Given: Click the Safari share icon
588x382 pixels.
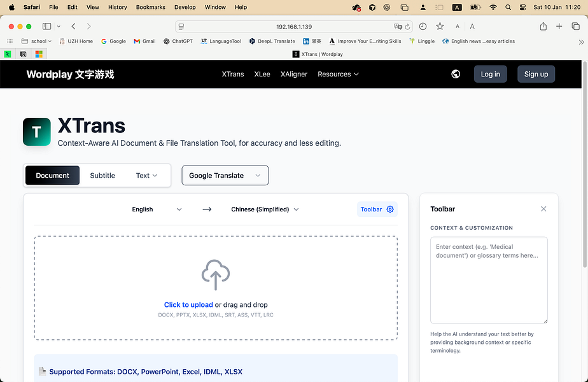Looking at the screenshot, I should 543,26.
